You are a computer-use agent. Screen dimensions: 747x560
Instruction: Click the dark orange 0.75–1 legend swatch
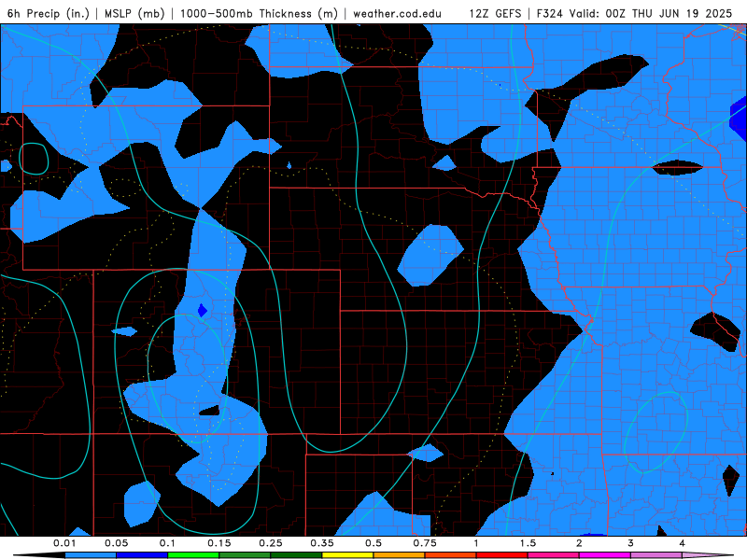tap(451, 555)
